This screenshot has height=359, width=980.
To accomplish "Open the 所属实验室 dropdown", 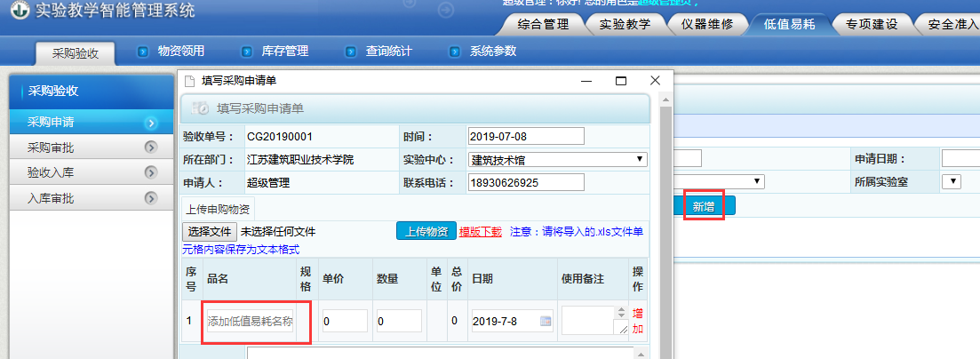I will tap(951, 182).
